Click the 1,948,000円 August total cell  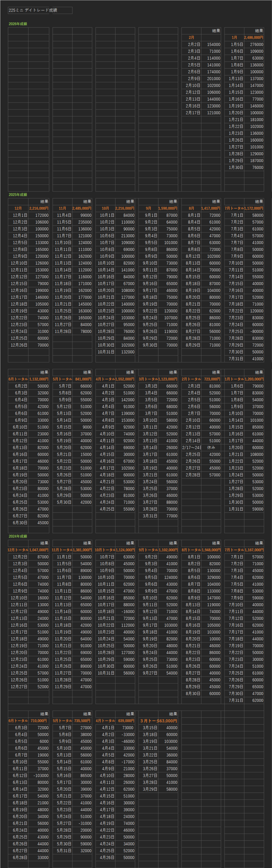(211, 550)
